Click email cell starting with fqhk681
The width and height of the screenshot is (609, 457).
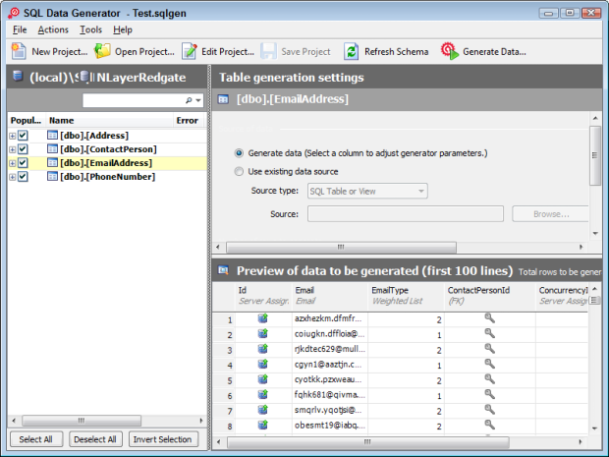point(329,395)
